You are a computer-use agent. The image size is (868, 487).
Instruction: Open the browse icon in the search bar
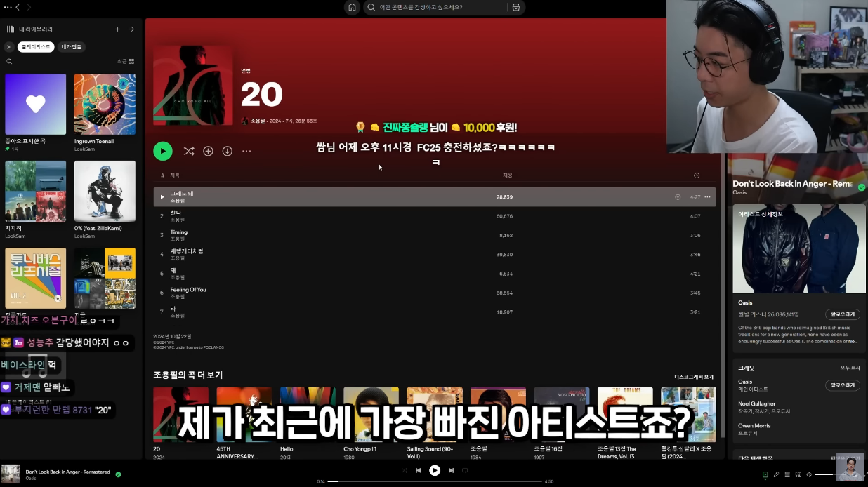pos(516,7)
